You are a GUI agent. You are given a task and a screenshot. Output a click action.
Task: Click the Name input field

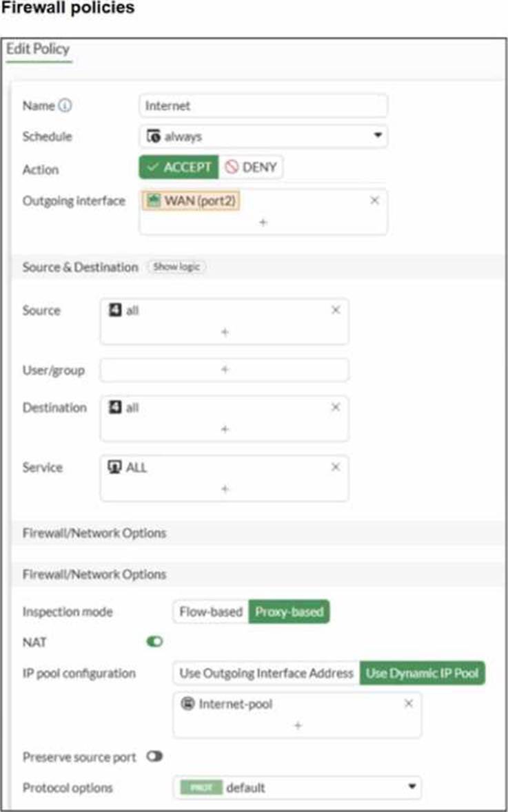pyautogui.click(x=263, y=106)
